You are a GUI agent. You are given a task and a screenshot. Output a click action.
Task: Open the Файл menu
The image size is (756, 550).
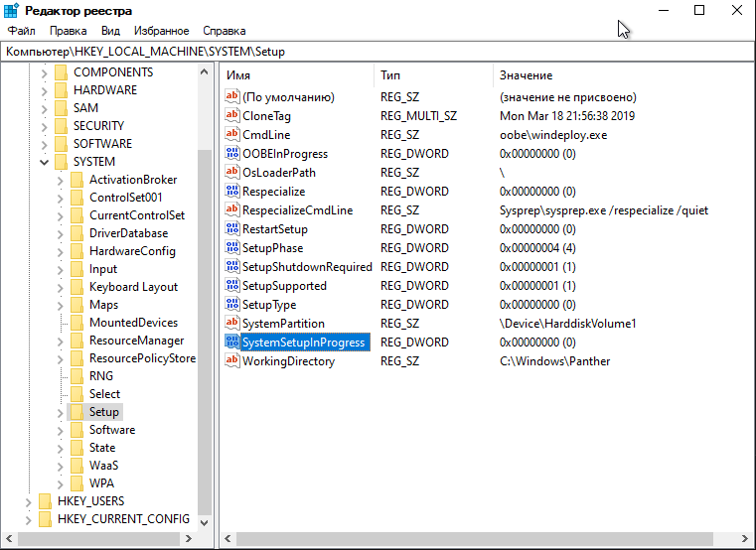pos(21,31)
